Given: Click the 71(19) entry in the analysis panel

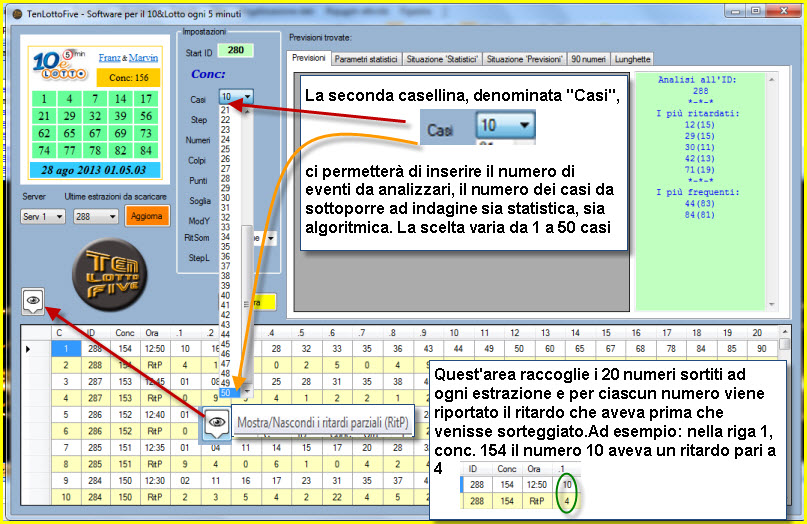Looking at the screenshot, I should [x=699, y=170].
